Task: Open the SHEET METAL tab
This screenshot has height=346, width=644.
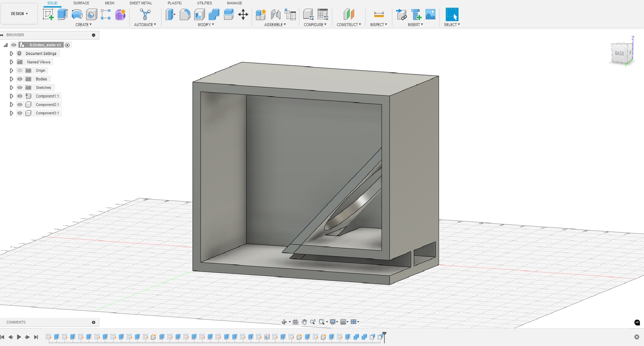Action: point(141,3)
